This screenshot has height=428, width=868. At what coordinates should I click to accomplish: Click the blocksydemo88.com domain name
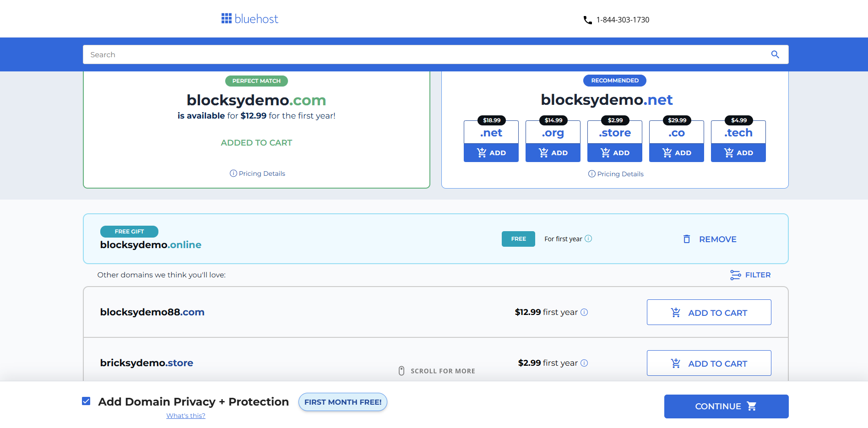(152, 312)
